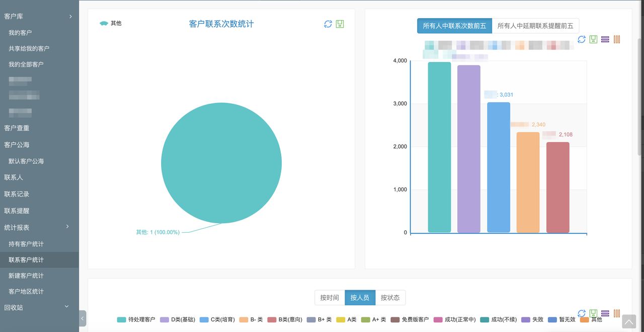This screenshot has width=644, height=332.
Task: Click the back-to-top arrow button
Action: coord(628,321)
